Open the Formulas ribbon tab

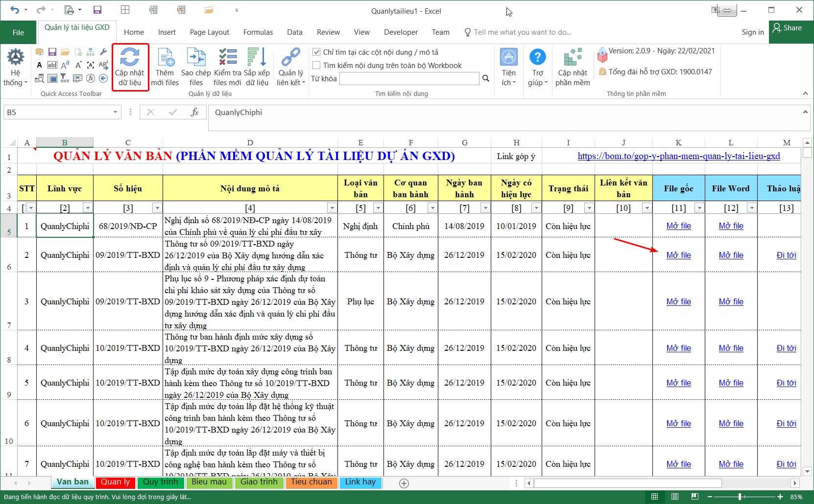pyautogui.click(x=258, y=32)
